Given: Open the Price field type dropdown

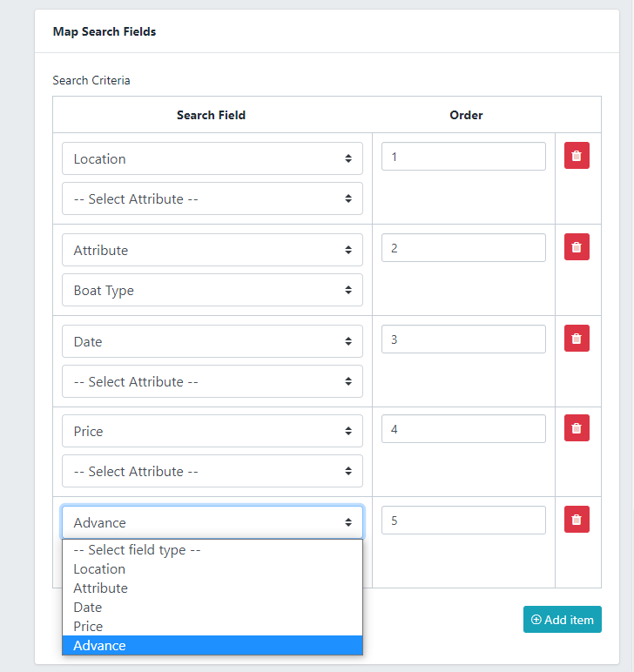Looking at the screenshot, I should pos(212,432).
